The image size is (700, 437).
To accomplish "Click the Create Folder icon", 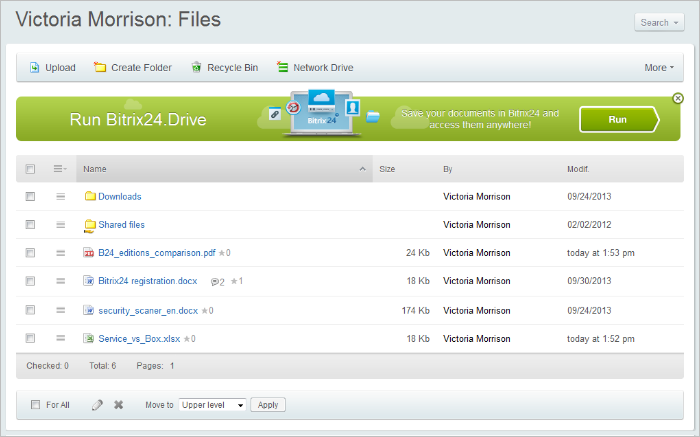I will pos(100,68).
